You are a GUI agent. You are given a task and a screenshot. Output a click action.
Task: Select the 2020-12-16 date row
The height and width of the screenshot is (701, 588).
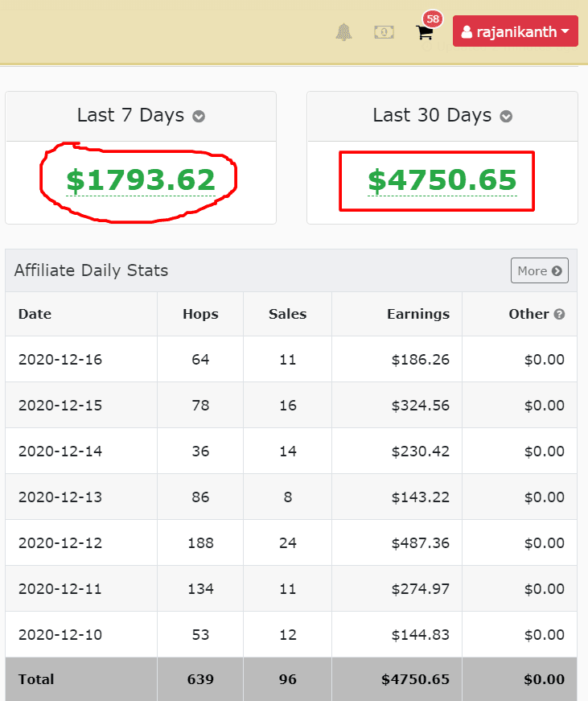pos(60,360)
